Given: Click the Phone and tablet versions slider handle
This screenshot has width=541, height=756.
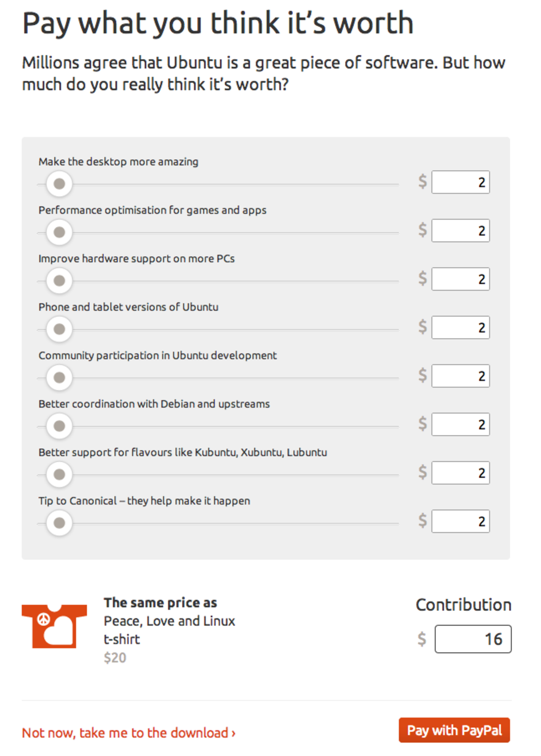Looking at the screenshot, I should [59, 329].
